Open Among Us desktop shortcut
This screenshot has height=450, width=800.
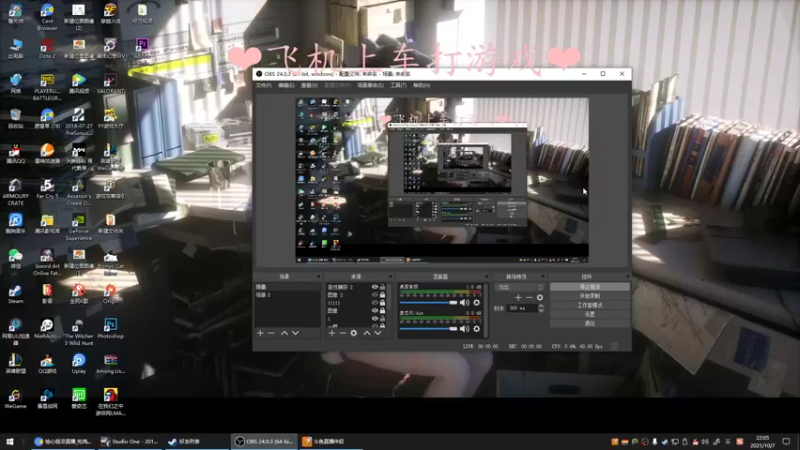[x=110, y=364]
